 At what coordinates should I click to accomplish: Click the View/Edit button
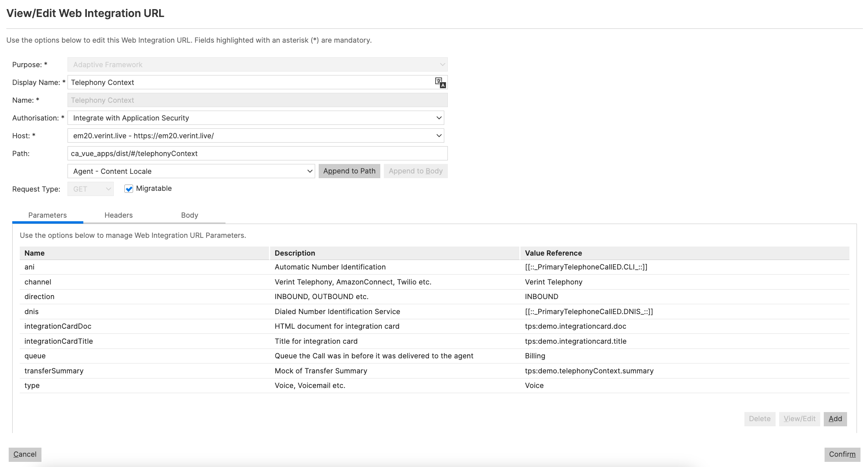[799, 419]
